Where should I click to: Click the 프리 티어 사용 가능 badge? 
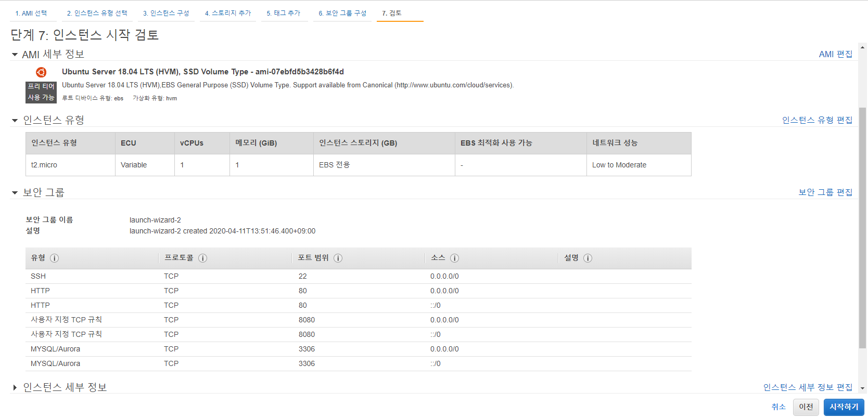41,92
